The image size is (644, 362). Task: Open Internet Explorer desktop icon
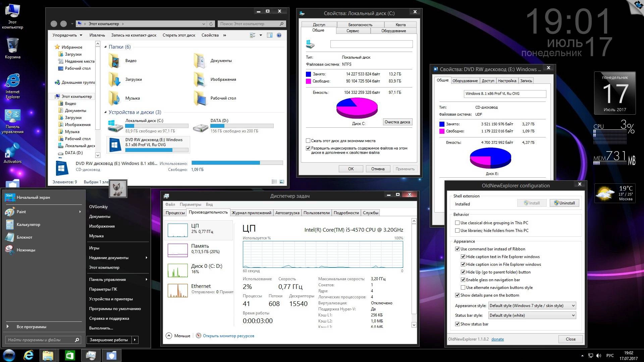click(13, 86)
